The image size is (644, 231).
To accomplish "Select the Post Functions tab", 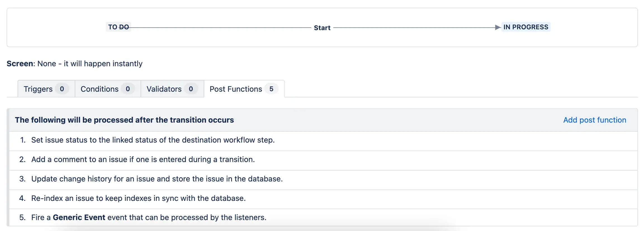I will pyautogui.click(x=236, y=89).
